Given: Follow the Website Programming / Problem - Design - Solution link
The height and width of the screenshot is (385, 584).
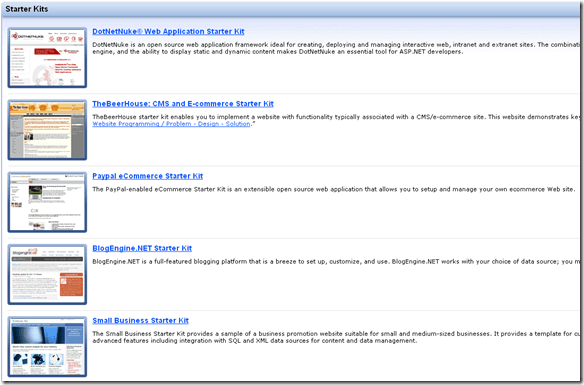Looking at the screenshot, I should pos(171,124).
